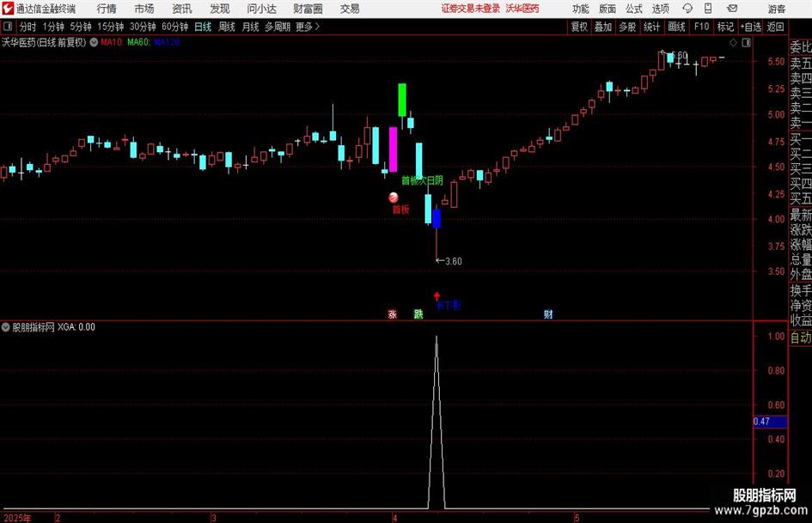Select the 日线 daily period tab
Viewport: 812px width, 523px height.
coord(203,27)
